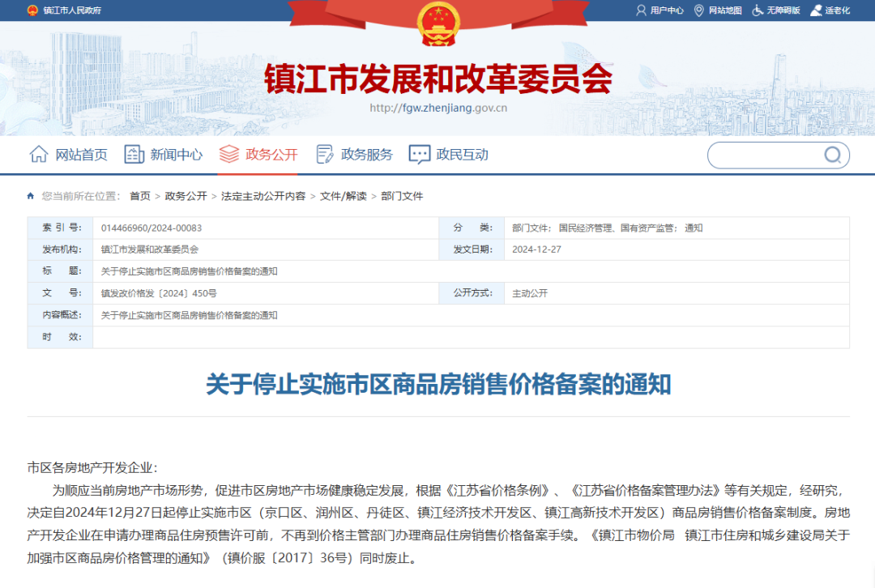Viewport: 875px width, 588px height.
Task: Click the chat bubble icon beside 政民互动
Action: [x=419, y=154]
